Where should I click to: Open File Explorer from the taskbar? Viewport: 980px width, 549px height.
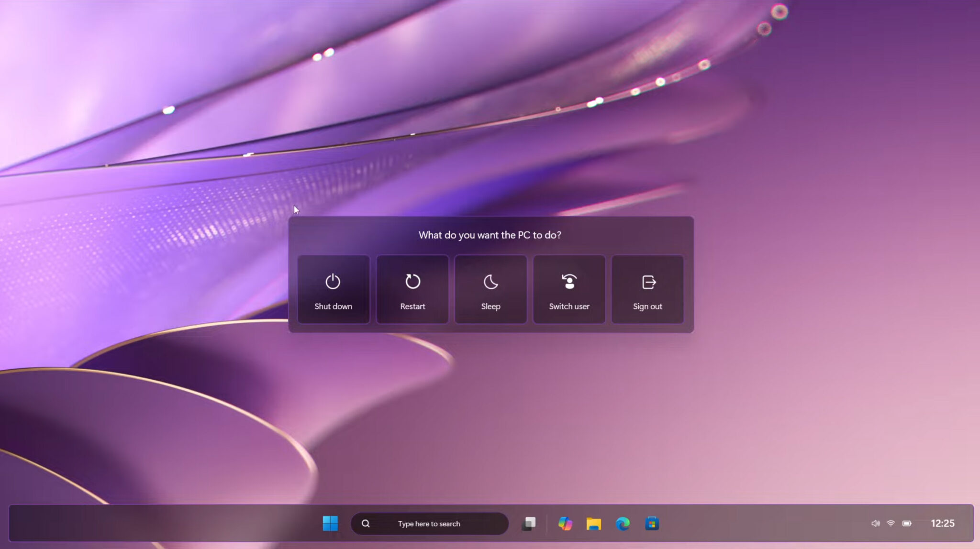[594, 524]
